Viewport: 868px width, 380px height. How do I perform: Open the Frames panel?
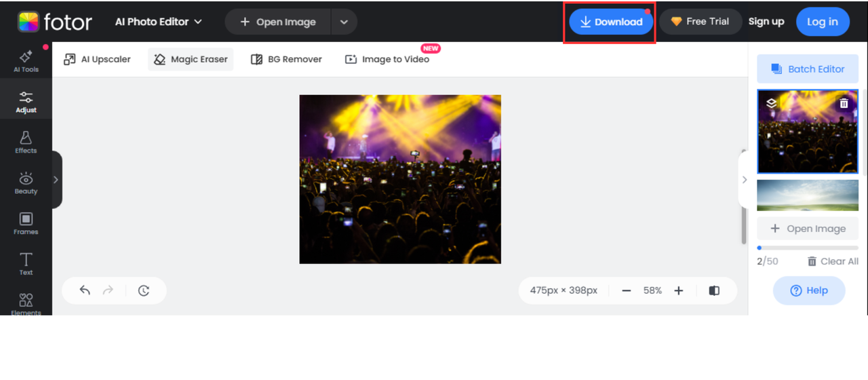coord(26,223)
